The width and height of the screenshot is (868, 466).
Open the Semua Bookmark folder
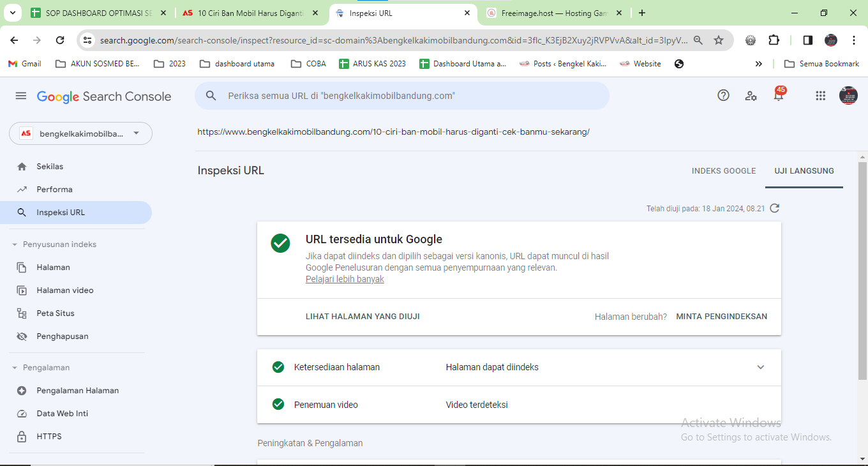pos(822,64)
